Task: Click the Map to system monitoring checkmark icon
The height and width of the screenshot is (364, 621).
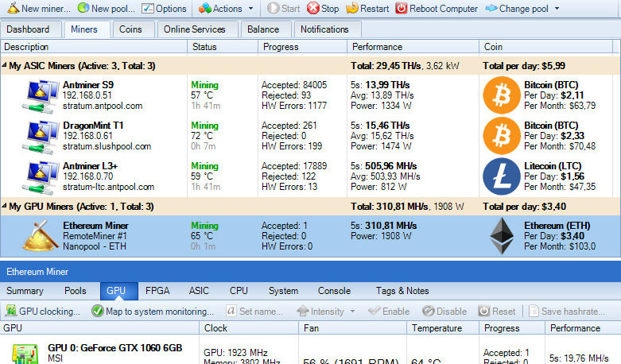Action: tap(97, 311)
